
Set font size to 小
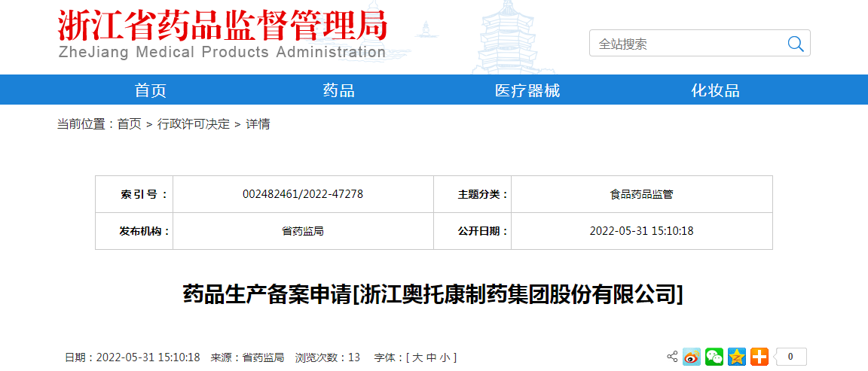tap(445, 357)
